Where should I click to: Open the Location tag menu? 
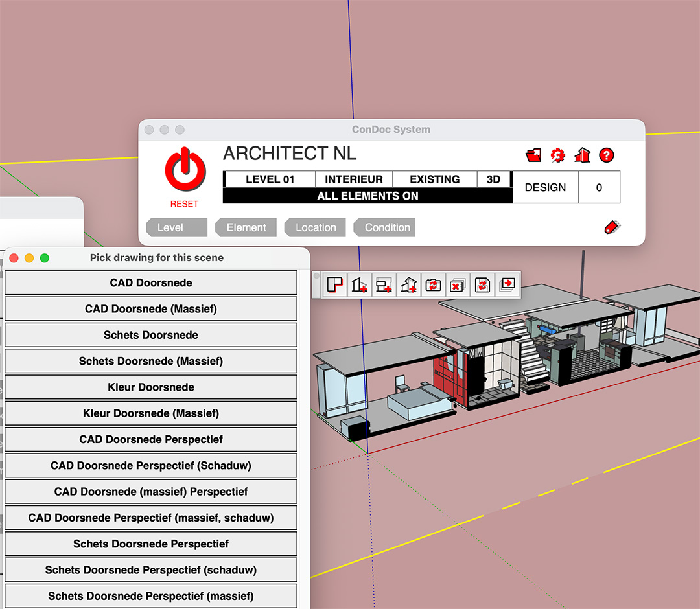click(x=315, y=227)
